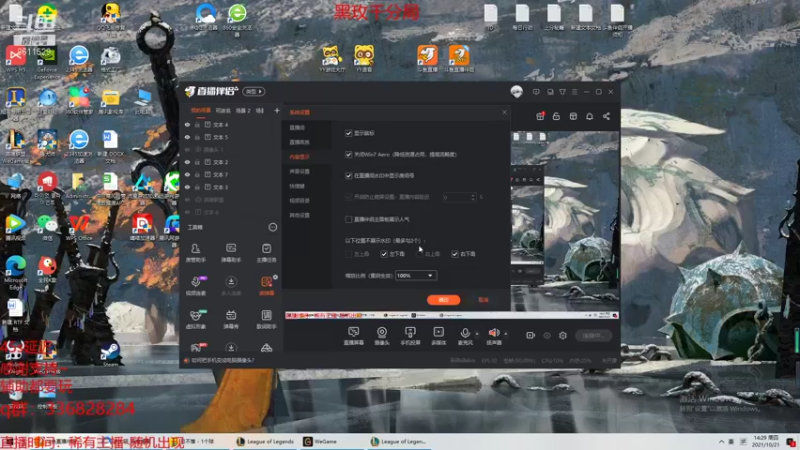This screenshot has width=800, height=450.
Task: Toggle the 关闭Win7 Aero checkbox
Action: pyautogui.click(x=348, y=154)
